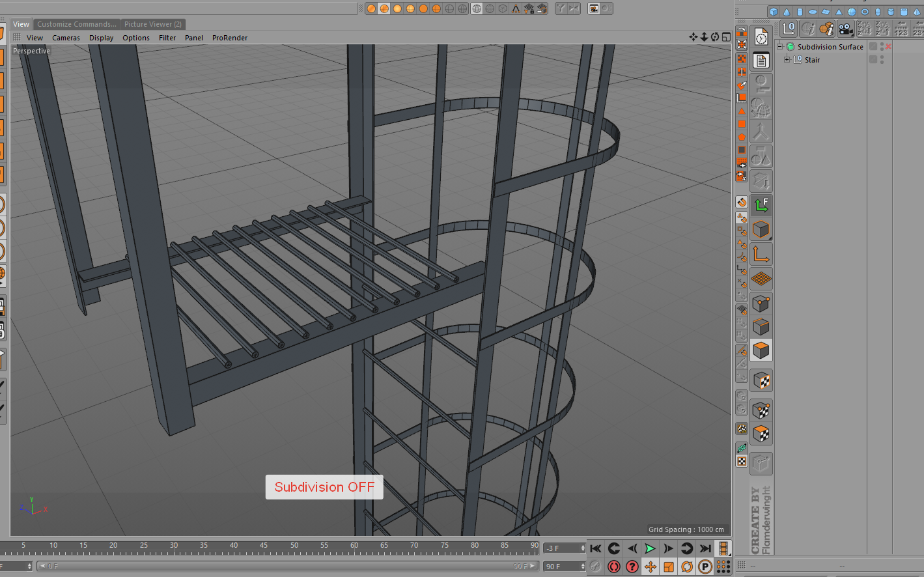Viewport: 924px width, 577px height.
Task: Switch to Points mode cube icon
Action: click(x=761, y=303)
